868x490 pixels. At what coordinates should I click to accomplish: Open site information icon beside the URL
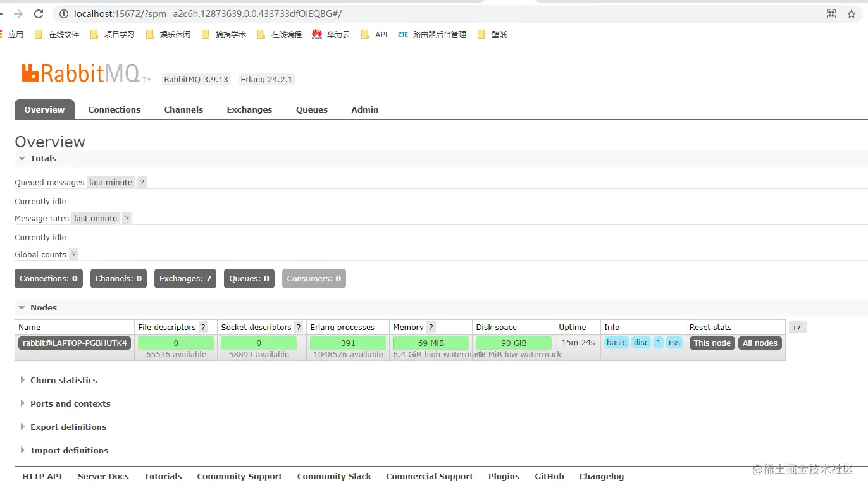point(63,14)
